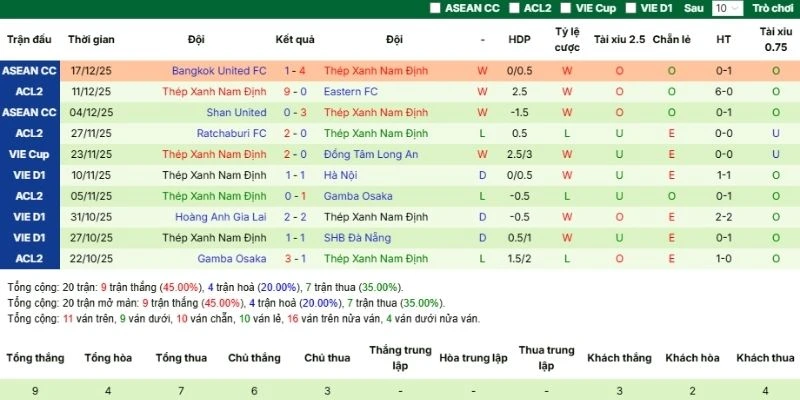The height and width of the screenshot is (400, 800).
Task: Enable the VIE D1 filter checkbox
Action: point(632,8)
